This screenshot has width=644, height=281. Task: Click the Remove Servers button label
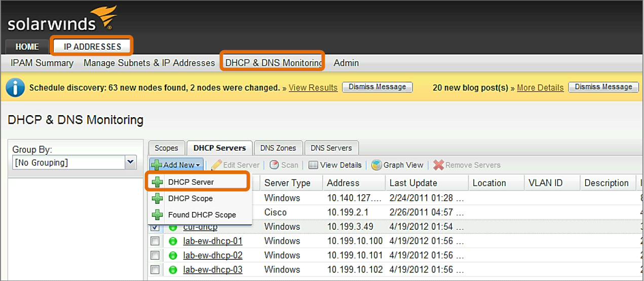pos(473,165)
